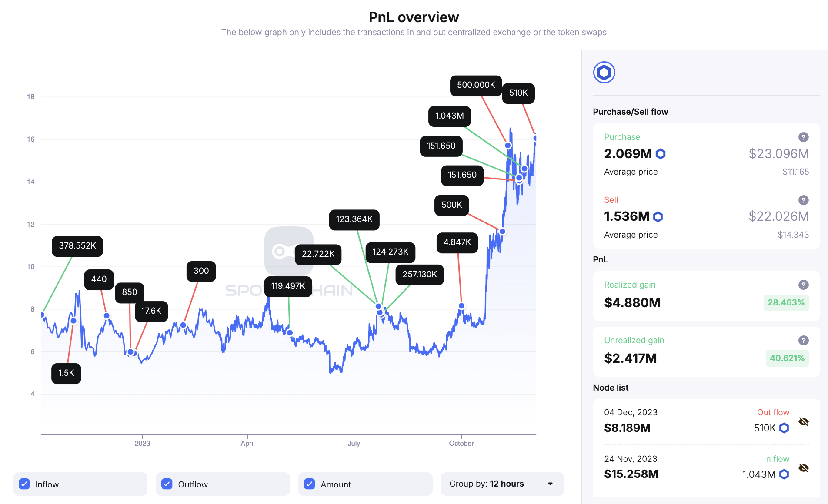Image resolution: width=828 pixels, height=504 pixels.
Task: Click the token icon beside 2.069M purchase
Action: coord(661,154)
